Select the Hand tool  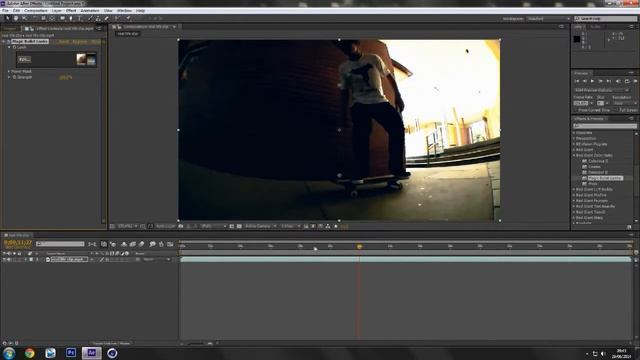[16, 18]
